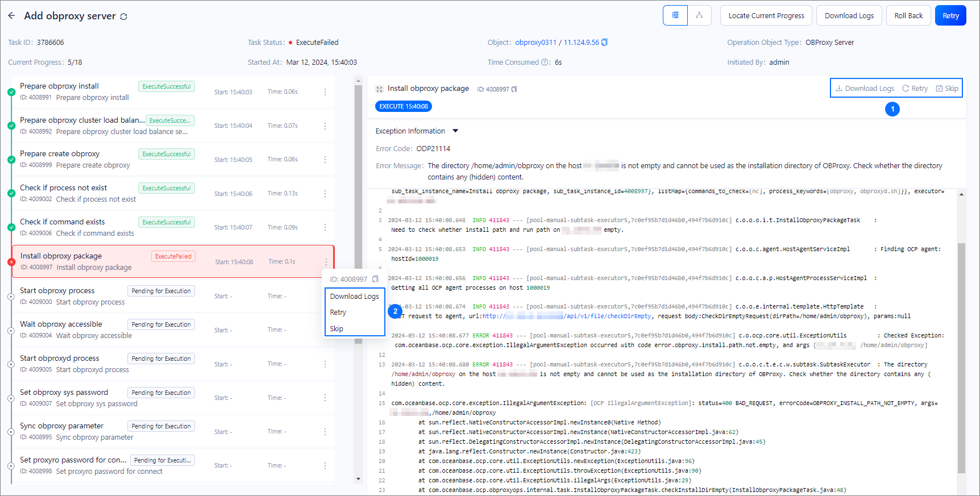The height and width of the screenshot is (496, 980).
Task: Open the obproxy0311 object link
Action: [535, 43]
